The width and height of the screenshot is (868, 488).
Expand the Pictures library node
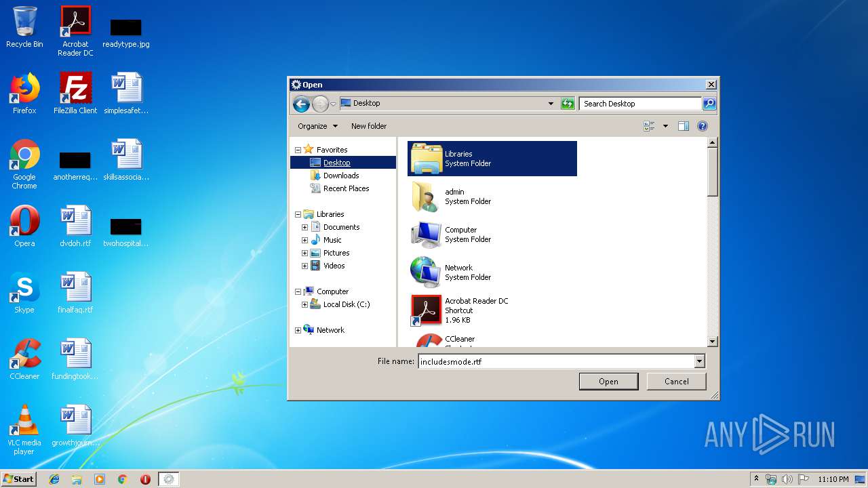pos(304,253)
